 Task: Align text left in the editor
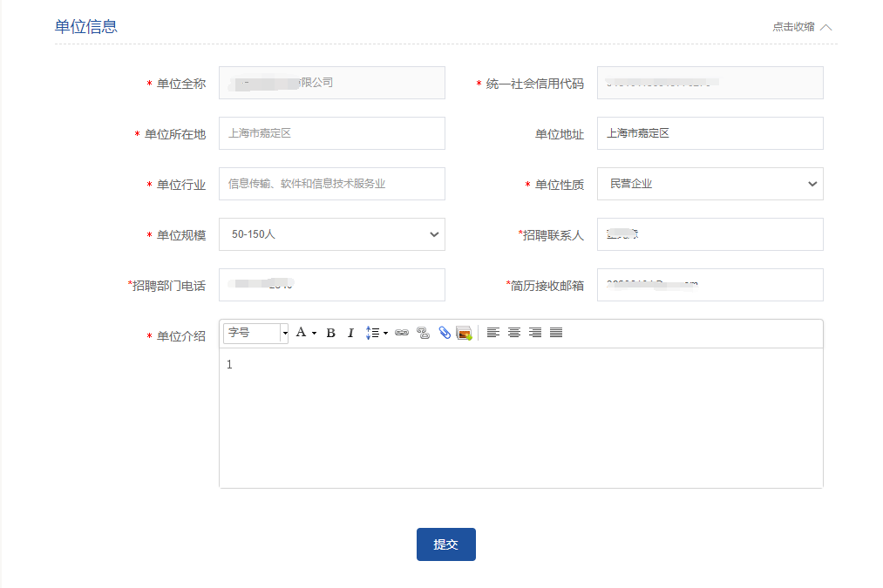[493, 333]
